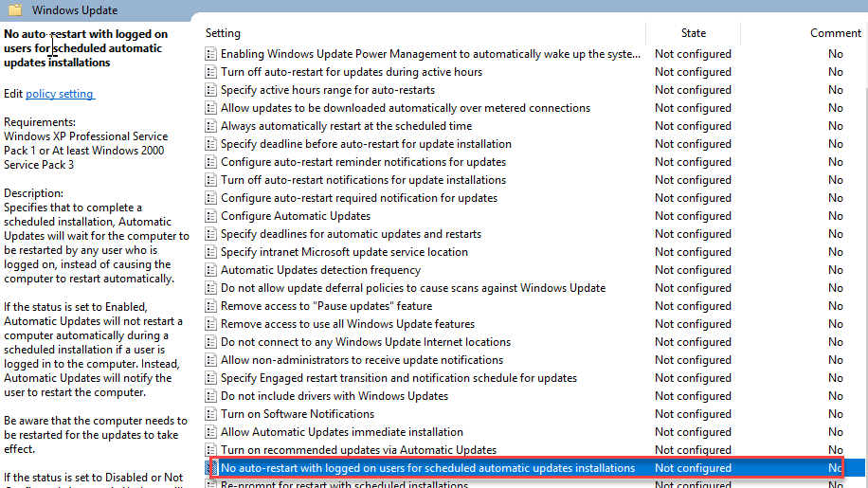Click icon beside Allow updates over metered connections

[210, 108]
